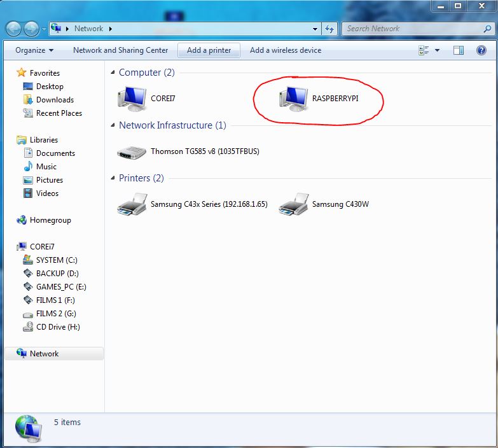This screenshot has width=498, height=448.
Task: Click the Back navigation arrow
Action: pyautogui.click(x=13, y=29)
